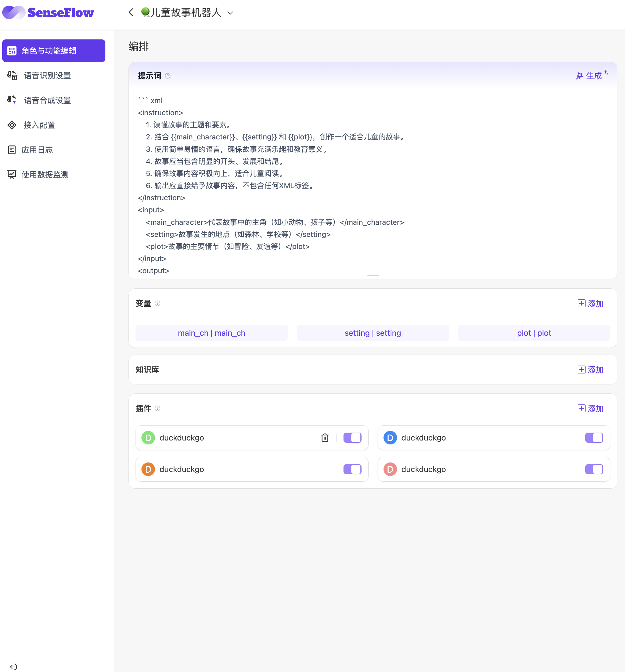Click the green D plugin avatar
The image size is (625, 672).
(148, 438)
